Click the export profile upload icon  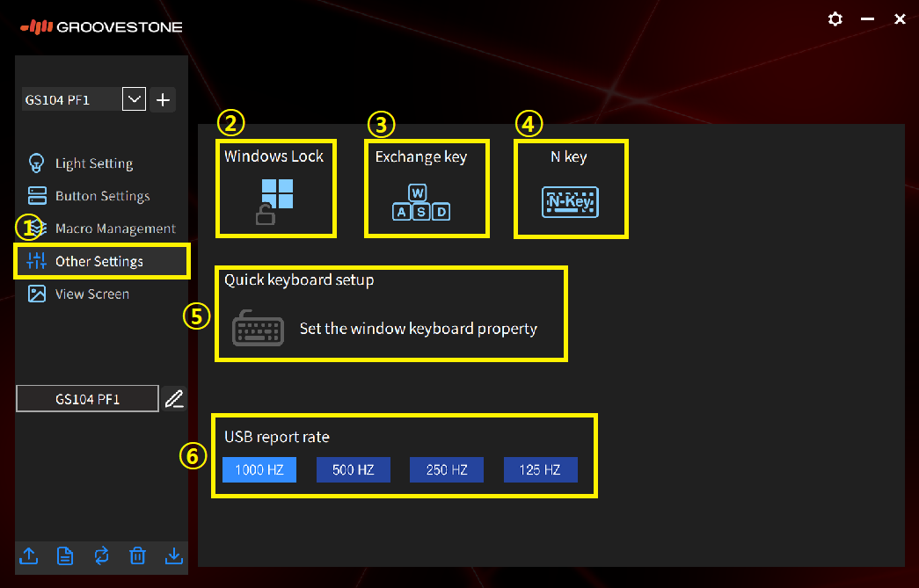28,555
